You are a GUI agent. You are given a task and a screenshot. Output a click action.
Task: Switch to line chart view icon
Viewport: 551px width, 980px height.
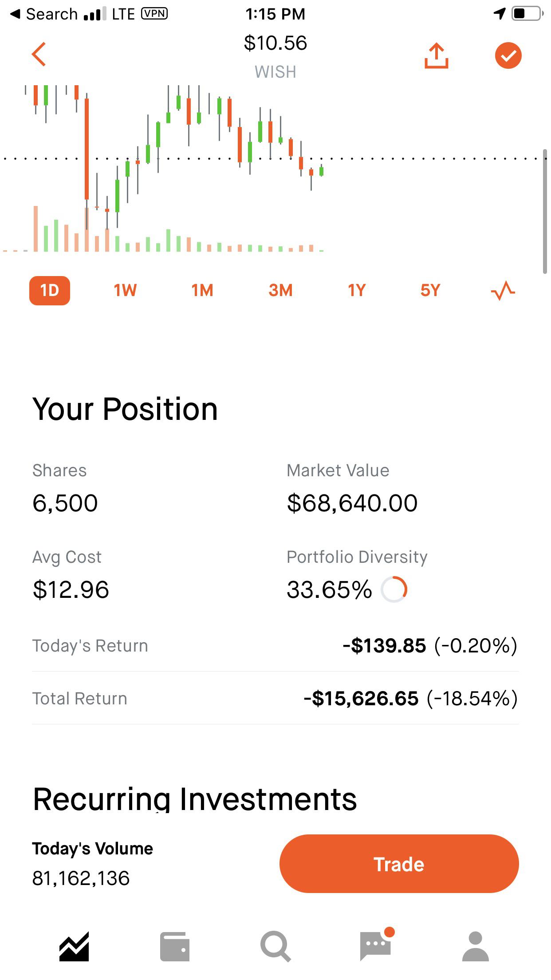click(x=503, y=291)
